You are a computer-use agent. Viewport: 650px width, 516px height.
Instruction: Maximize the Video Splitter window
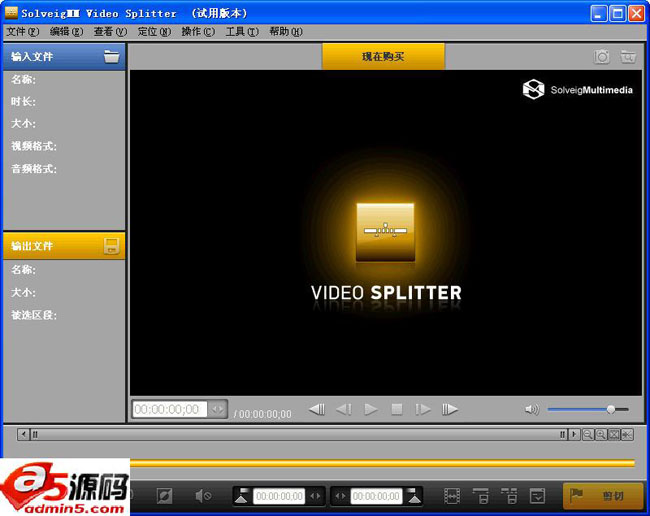click(x=617, y=14)
